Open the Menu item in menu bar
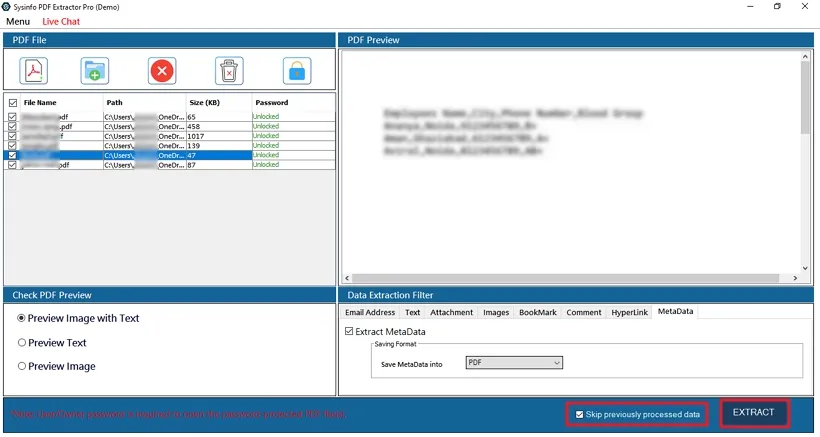Image resolution: width=820 pixels, height=437 pixels. tap(18, 21)
